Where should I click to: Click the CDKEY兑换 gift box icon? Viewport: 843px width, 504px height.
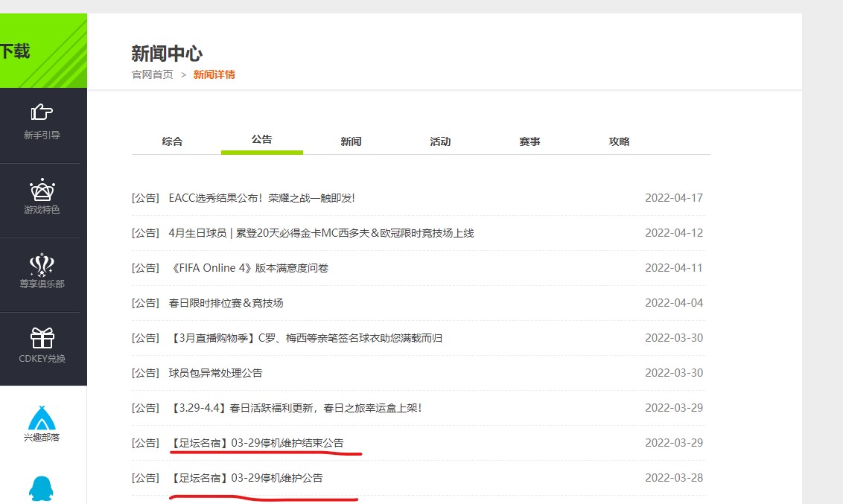click(42, 338)
